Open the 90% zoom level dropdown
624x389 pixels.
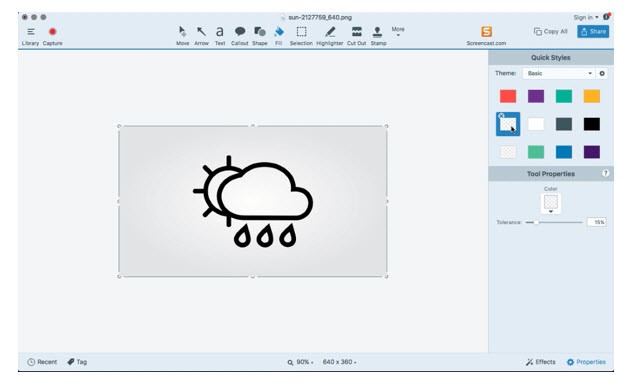coord(300,362)
